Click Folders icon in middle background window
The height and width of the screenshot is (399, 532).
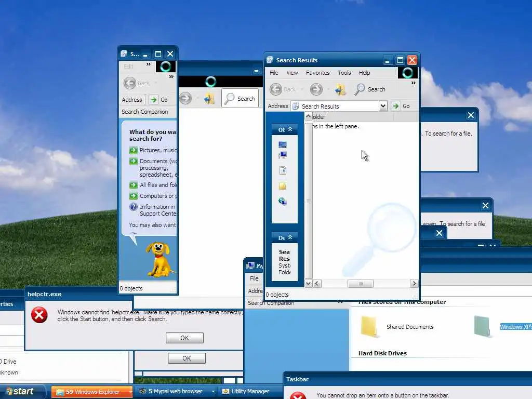[209, 99]
